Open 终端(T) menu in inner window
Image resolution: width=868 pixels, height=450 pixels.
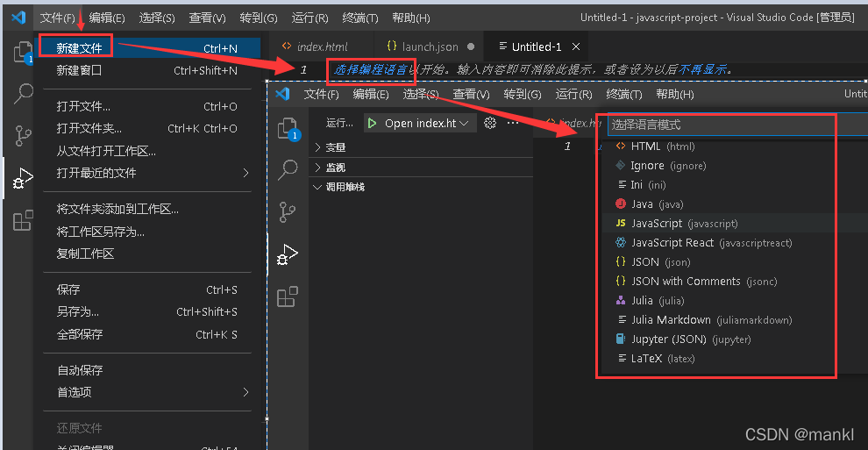[624, 94]
